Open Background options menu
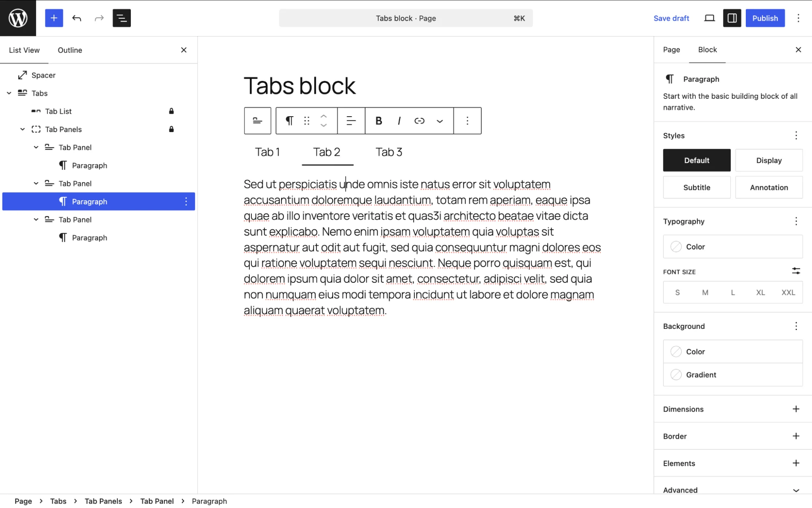This screenshot has width=812, height=508. [796, 326]
